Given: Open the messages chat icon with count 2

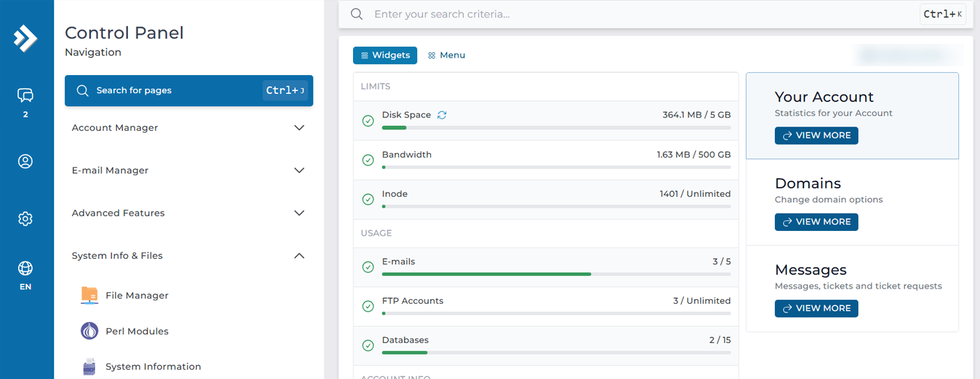Looking at the screenshot, I should click(x=26, y=95).
